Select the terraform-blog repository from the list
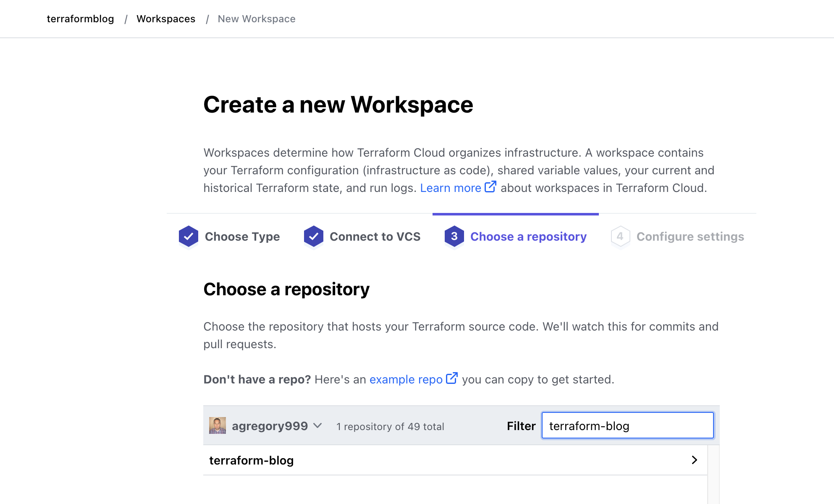 click(252, 460)
